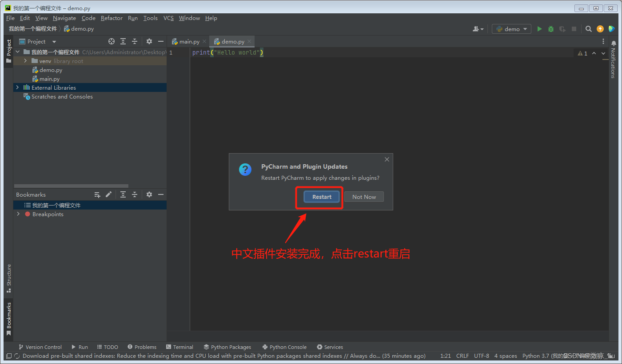
Task: Open Project panel gear settings
Action: tap(149, 41)
